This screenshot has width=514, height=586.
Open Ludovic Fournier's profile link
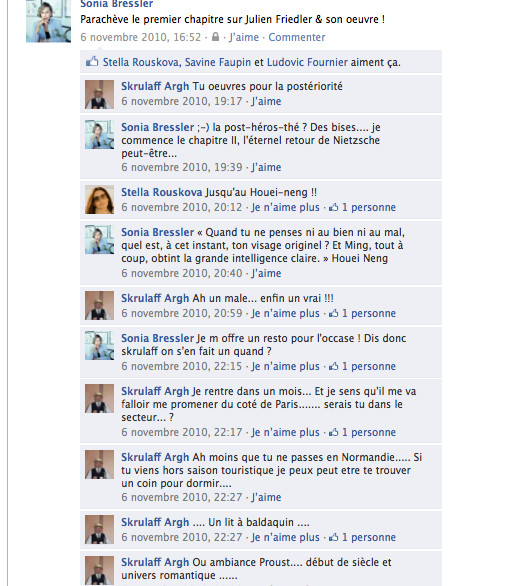coord(307,62)
